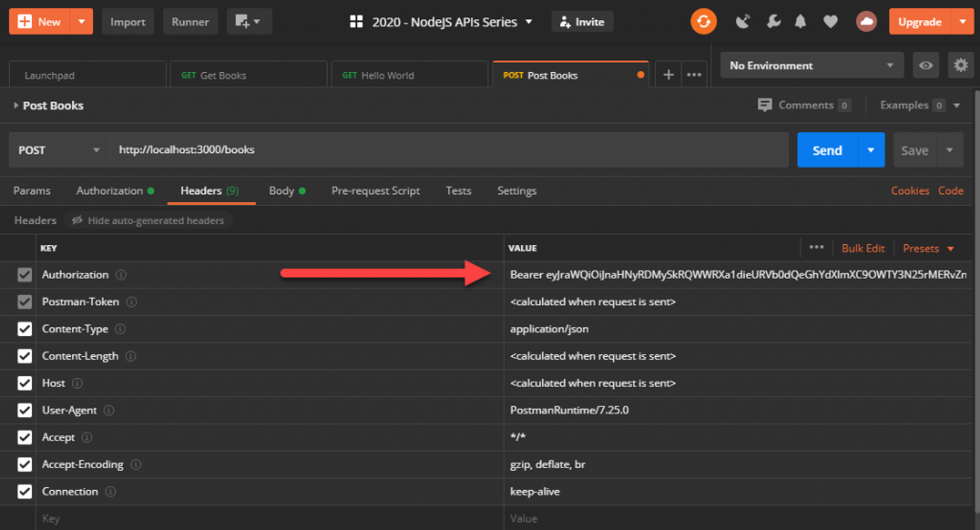Click the workspace grid icon

[x=356, y=22]
